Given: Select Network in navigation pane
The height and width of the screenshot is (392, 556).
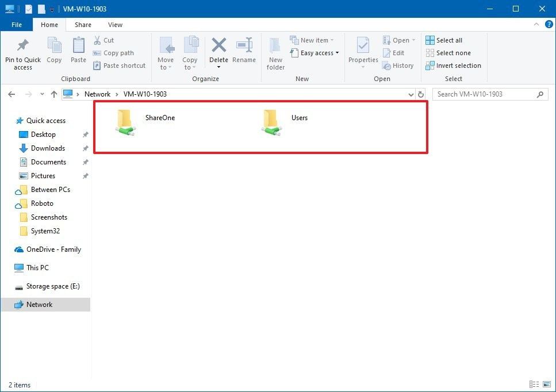Looking at the screenshot, I should pyautogui.click(x=45, y=305).
